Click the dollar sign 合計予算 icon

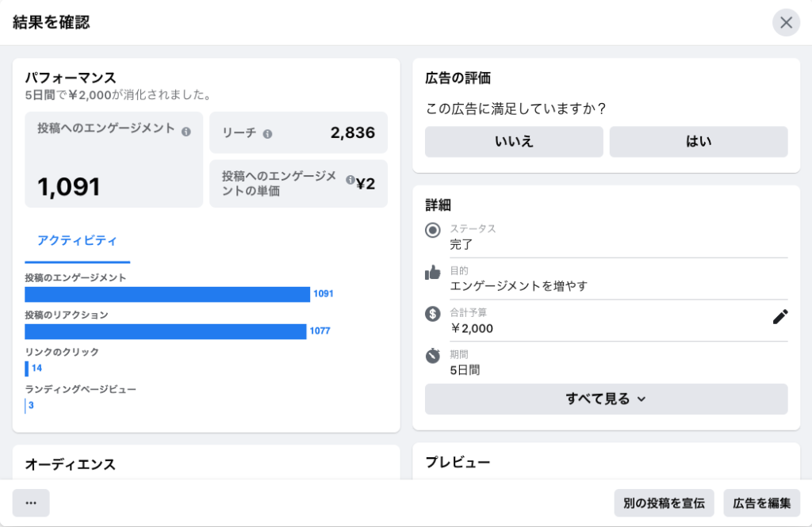click(x=432, y=314)
